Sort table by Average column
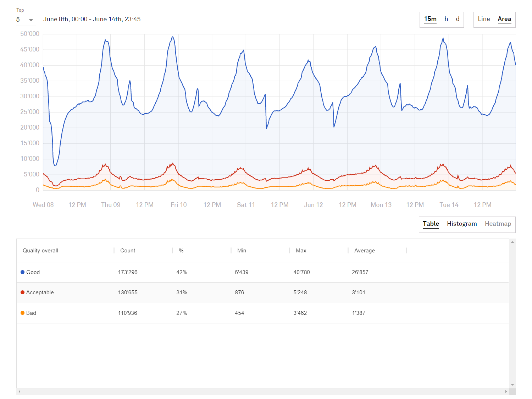Image resolution: width=532 pixels, height=399 pixels. (x=364, y=251)
